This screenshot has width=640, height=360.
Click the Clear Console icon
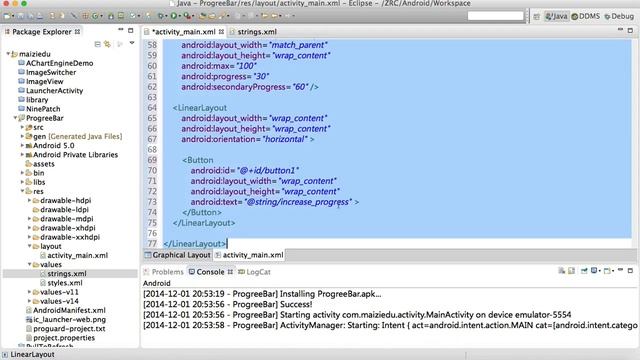click(x=562, y=271)
